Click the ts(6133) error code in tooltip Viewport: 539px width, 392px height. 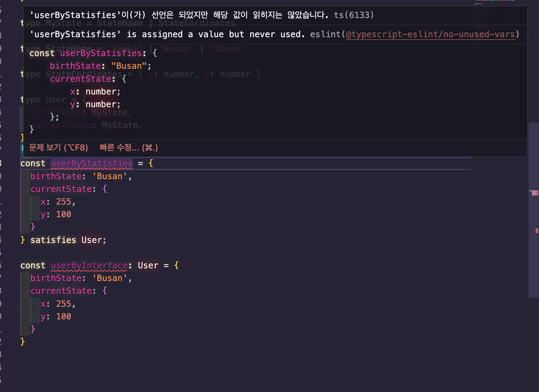(x=354, y=15)
